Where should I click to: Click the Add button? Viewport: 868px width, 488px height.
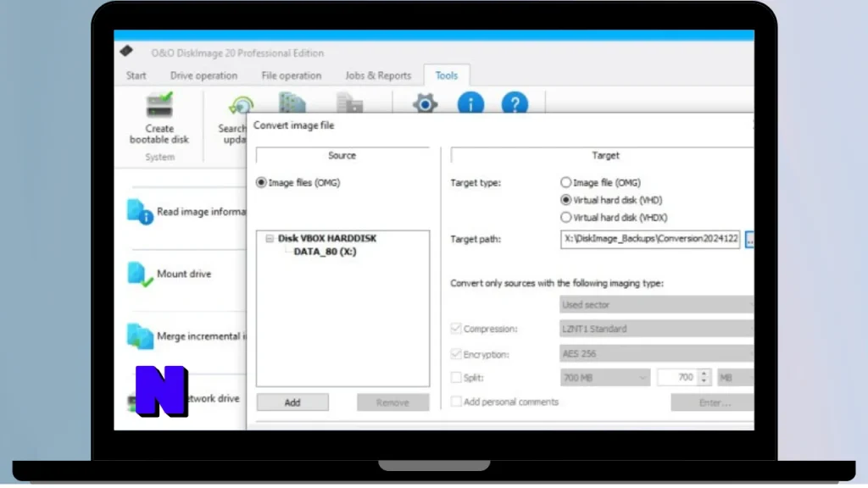point(292,402)
